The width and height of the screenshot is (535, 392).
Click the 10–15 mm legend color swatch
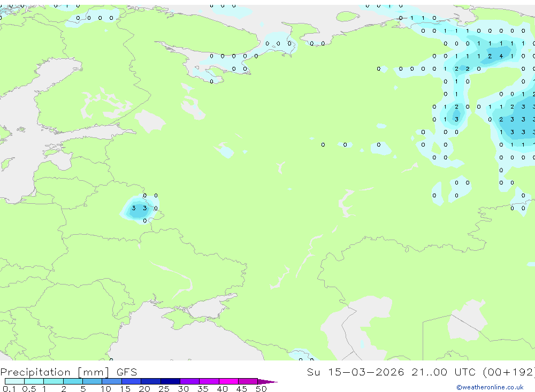[112, 381]
